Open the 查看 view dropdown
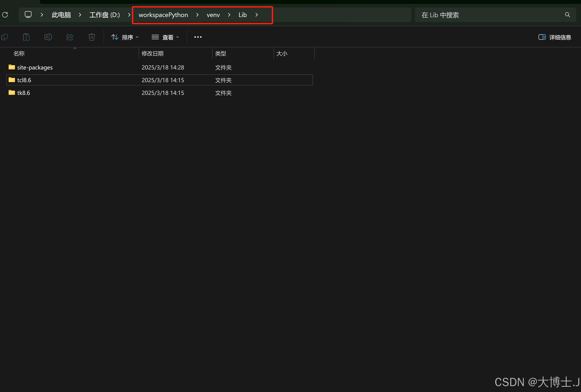This screenshot has width=581, height=392. point(165,37)
